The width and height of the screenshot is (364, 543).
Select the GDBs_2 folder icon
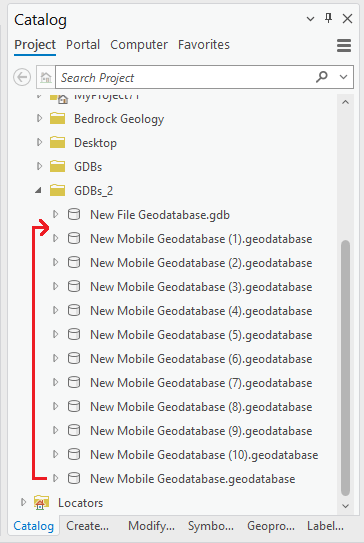(57, 190)
